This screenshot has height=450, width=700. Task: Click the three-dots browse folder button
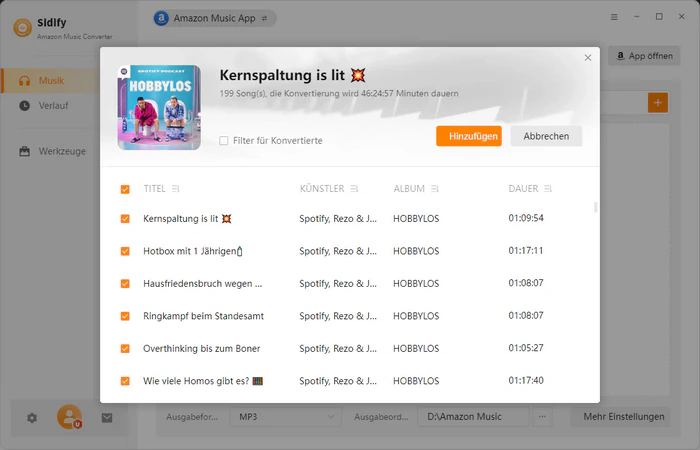click(x=542, y=417)
